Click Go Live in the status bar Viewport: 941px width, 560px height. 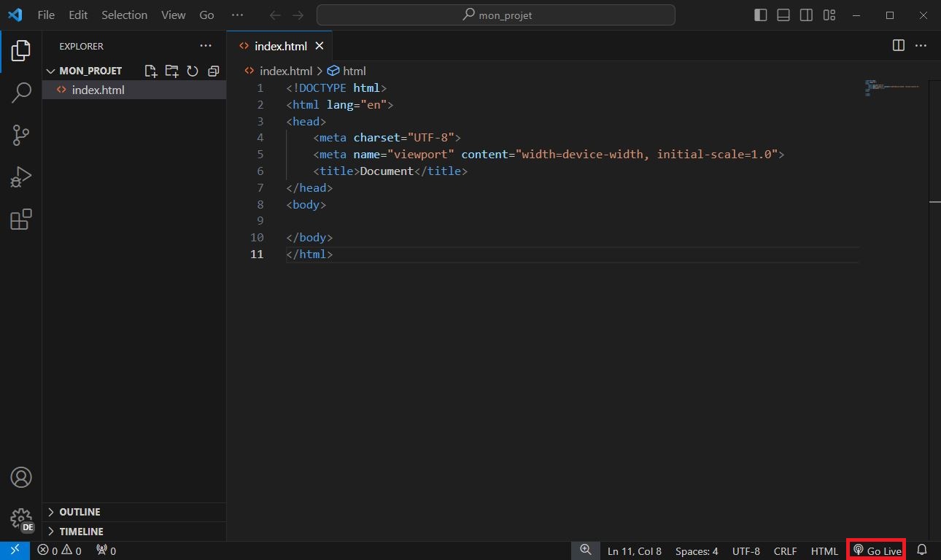tap(877, 551)
